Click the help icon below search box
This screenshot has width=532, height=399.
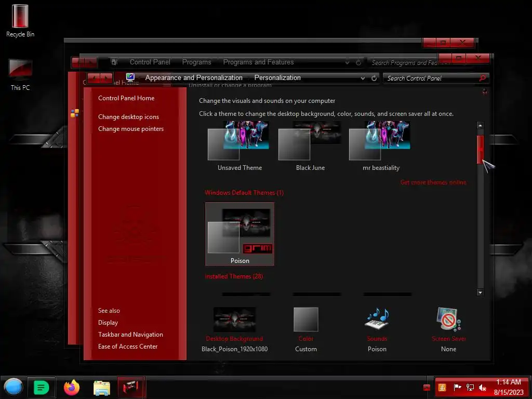[485, 91]
